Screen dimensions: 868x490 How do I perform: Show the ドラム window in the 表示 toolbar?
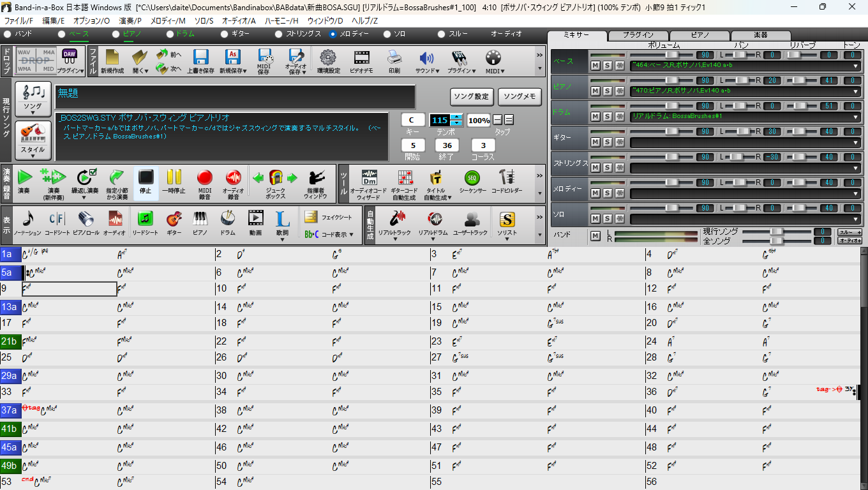click(x=228, y=223)
